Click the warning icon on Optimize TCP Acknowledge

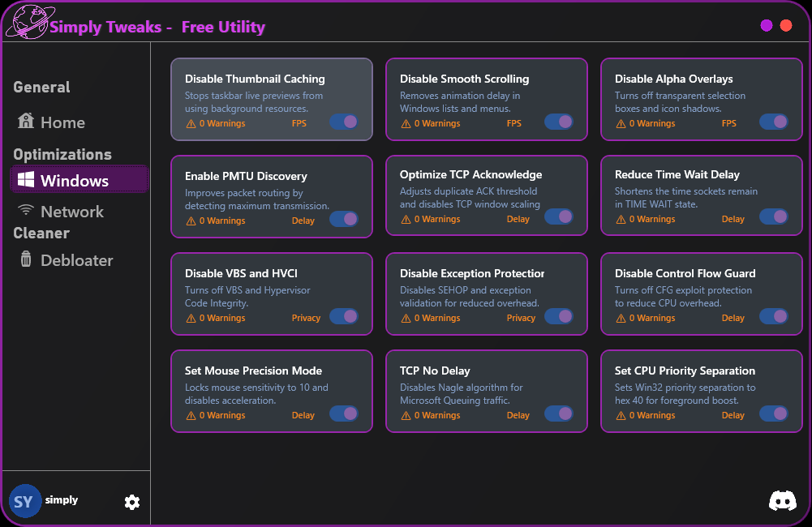point(406,220)
